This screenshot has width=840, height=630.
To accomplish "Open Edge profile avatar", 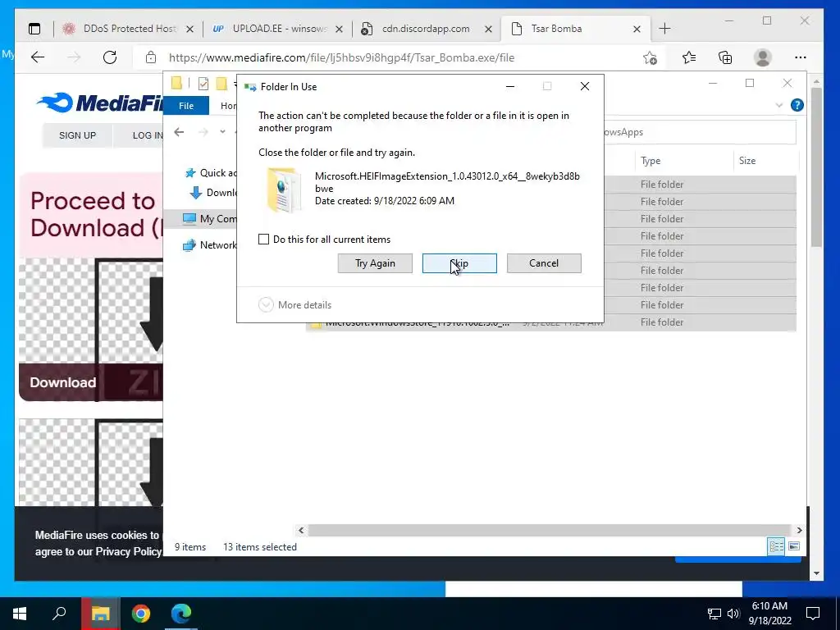I will (x=762, y=57).
